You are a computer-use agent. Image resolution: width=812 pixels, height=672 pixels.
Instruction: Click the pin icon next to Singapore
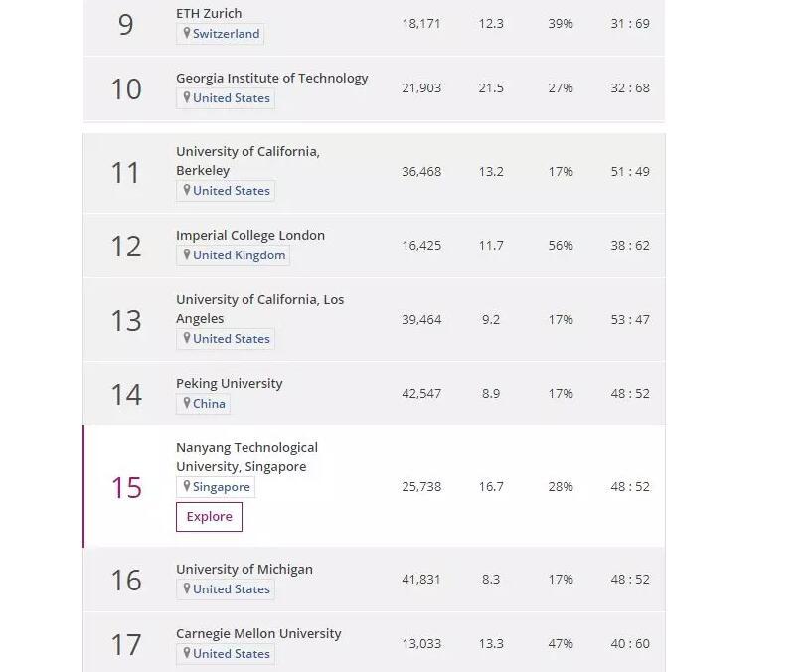(186, 486)
